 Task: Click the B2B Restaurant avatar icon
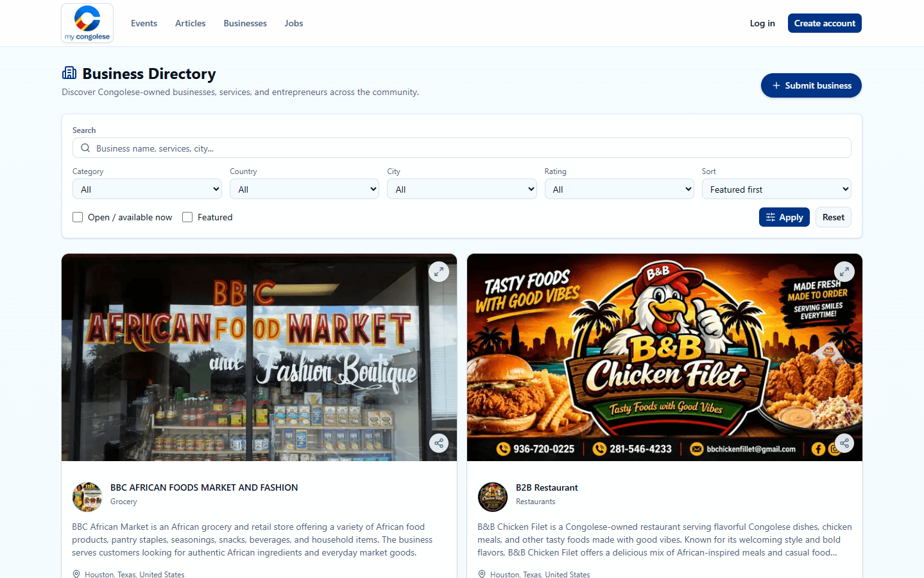pyautogui.click(x=493, y=497)
